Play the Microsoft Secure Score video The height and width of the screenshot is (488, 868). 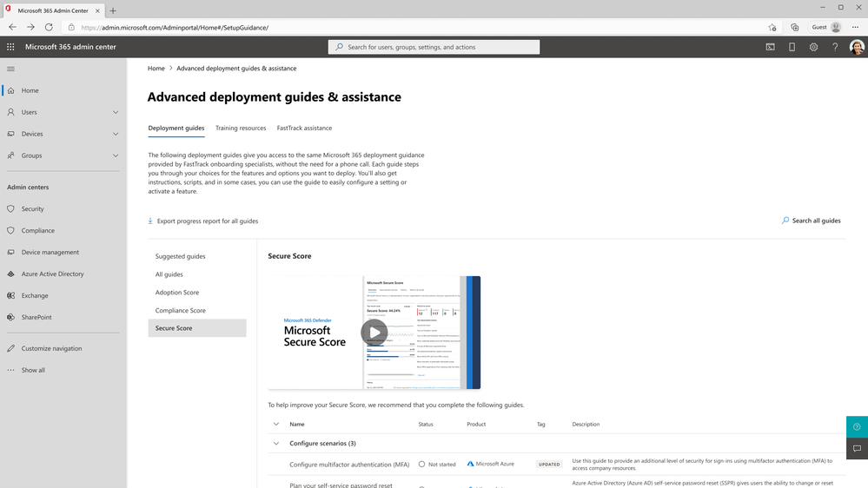point(374,333)
